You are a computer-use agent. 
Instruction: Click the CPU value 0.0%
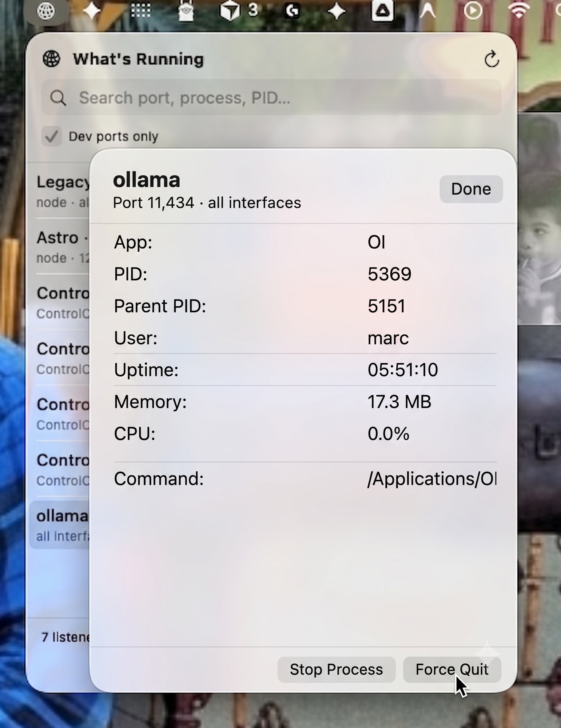[x=388, y=434]
